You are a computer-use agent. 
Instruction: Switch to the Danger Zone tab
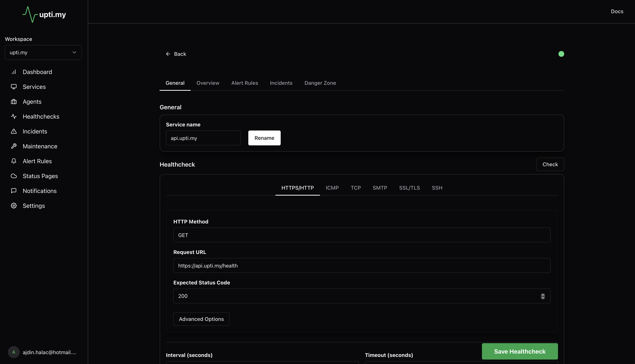pyautogui.click(x=320, y=83)
